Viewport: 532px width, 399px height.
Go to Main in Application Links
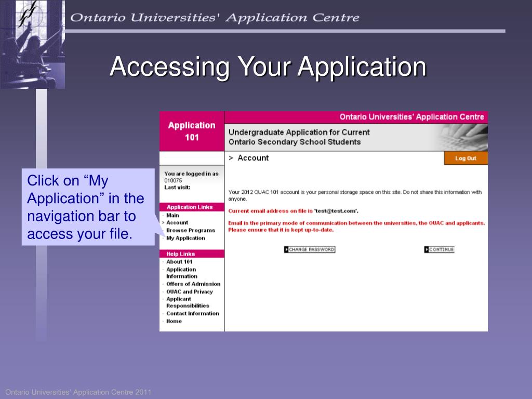click(172, 216)
